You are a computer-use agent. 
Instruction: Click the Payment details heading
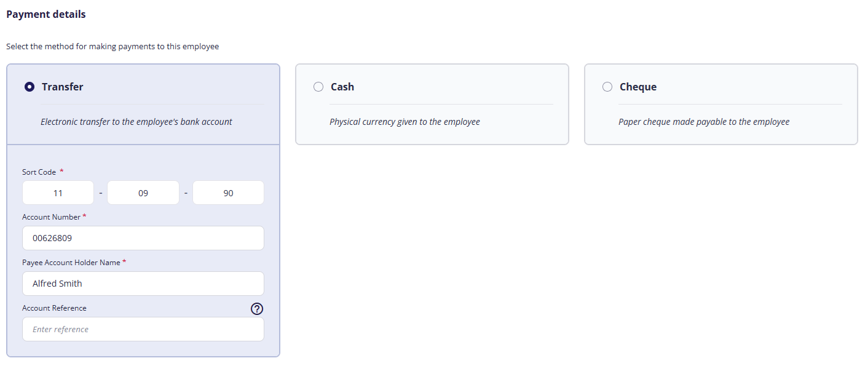pos(46,14)
